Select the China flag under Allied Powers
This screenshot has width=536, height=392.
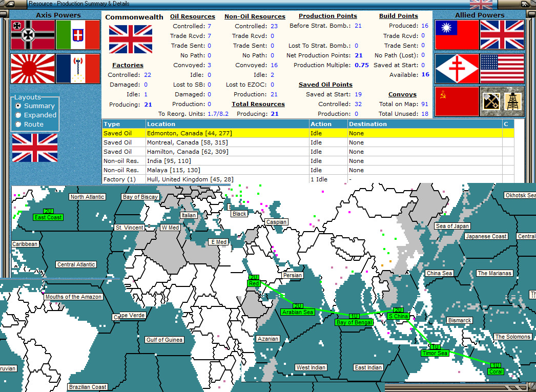(457, 35)
